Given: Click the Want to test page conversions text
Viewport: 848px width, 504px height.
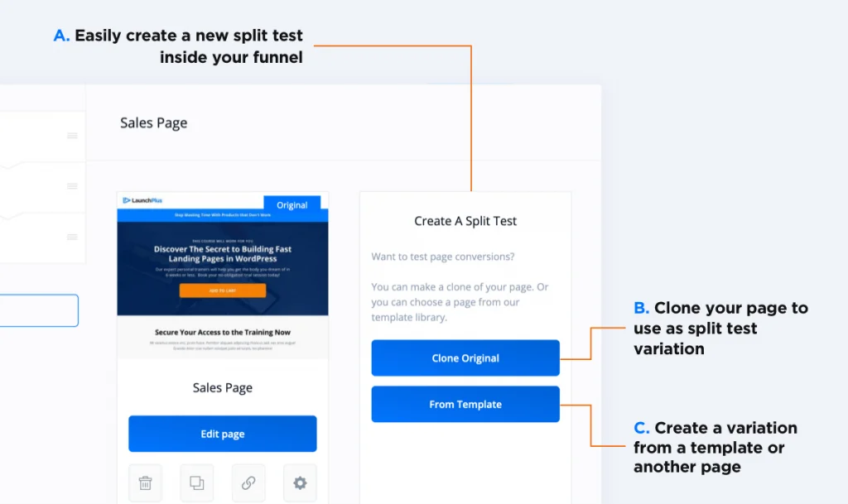Looking at the screenshot, I should click(x=442, y=257).
